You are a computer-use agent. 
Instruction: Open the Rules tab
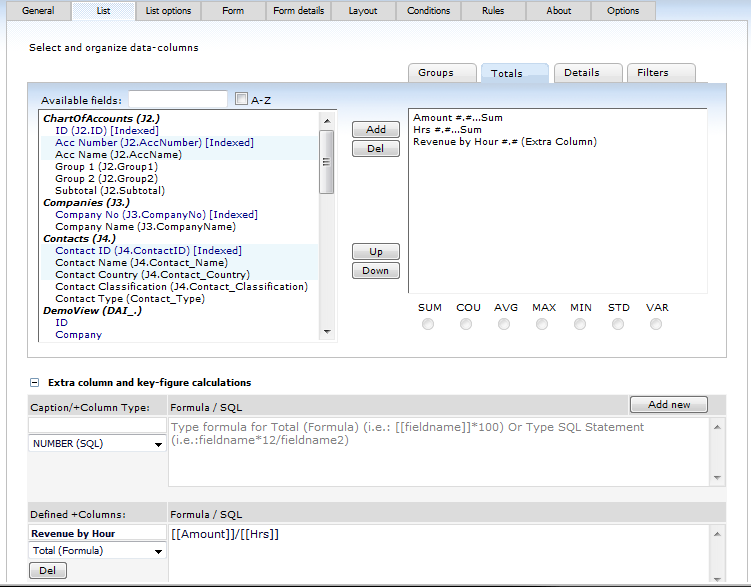[x=493, y=11]
